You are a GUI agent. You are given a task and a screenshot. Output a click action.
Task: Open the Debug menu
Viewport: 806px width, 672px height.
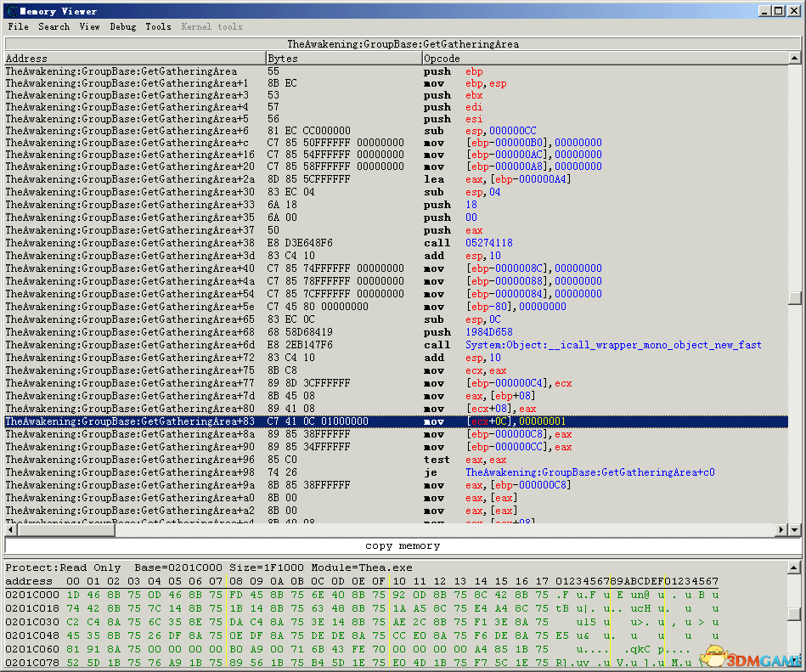[123, 26]
